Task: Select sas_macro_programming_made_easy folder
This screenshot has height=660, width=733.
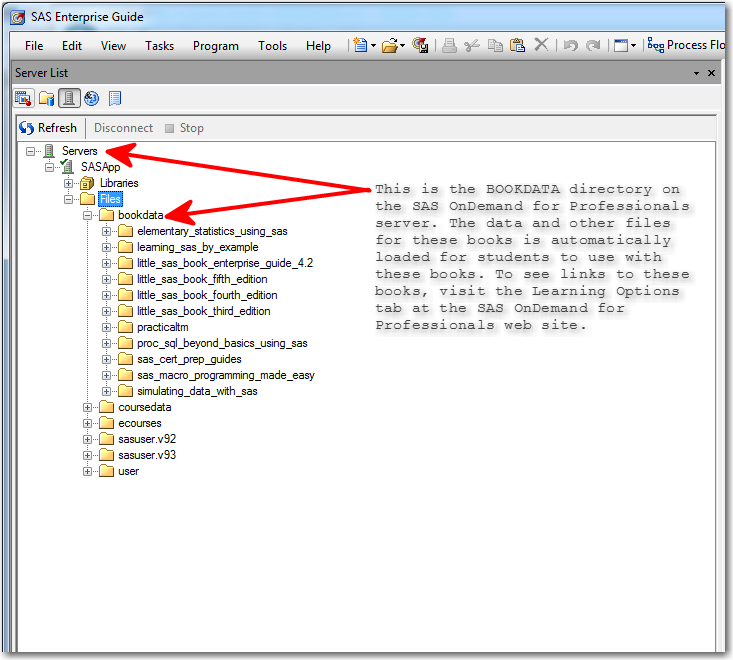Action: coord(226,375)
